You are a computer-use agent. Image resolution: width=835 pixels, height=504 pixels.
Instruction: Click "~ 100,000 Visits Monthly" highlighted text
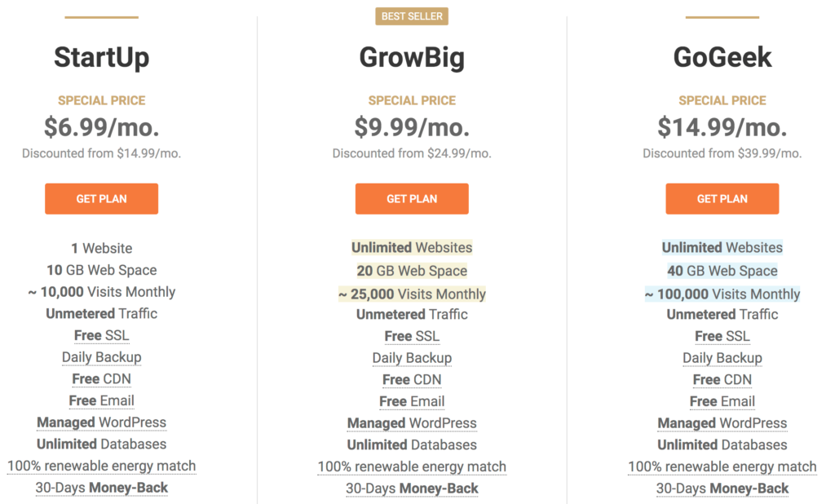pos(722,294)
